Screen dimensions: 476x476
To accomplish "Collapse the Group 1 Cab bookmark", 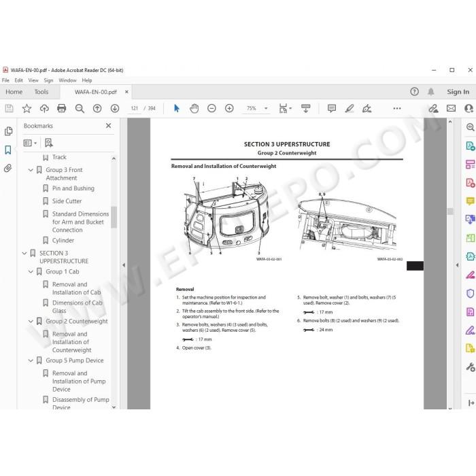I will pyautogui.click(x=31, y=272).
